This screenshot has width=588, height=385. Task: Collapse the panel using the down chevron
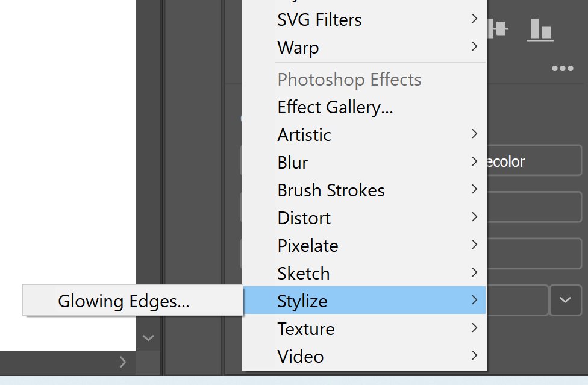click(x=148, y=339)
